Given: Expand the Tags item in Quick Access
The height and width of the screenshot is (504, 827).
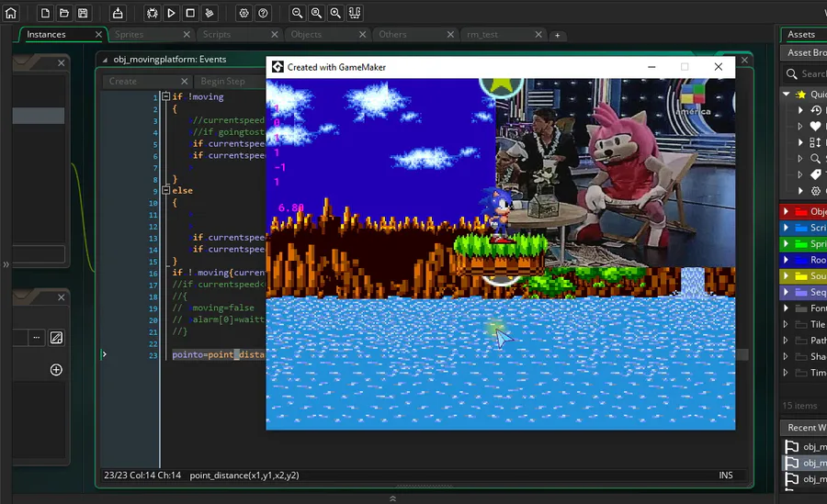Looking at the screenshot, I should [x=800, y=174].
